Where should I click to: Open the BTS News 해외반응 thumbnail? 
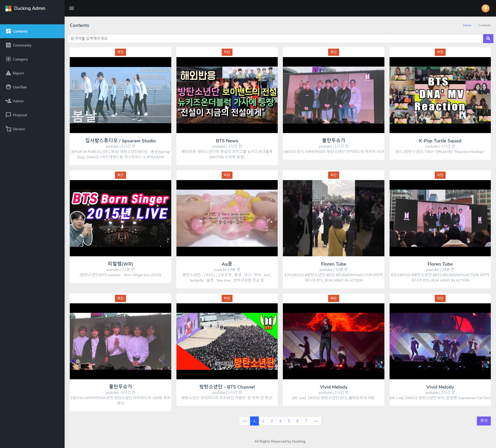[227, 95]
